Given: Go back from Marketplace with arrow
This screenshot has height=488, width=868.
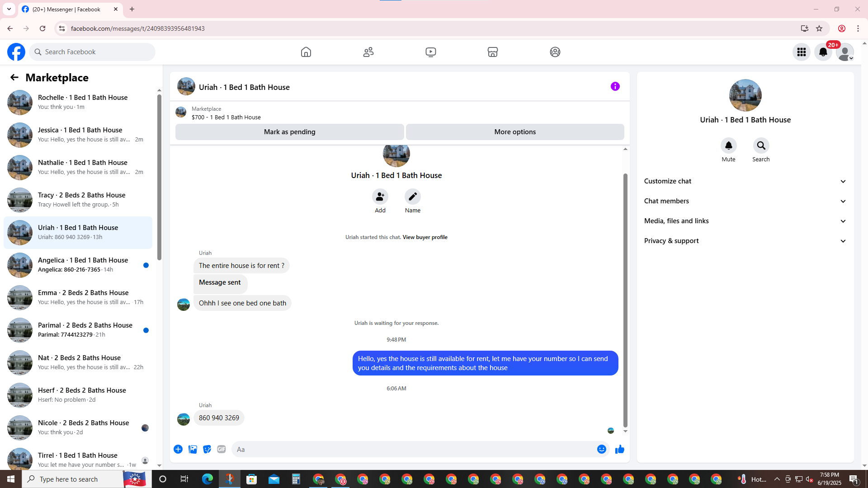Looking at the screenshot, I should pos(14,78).
